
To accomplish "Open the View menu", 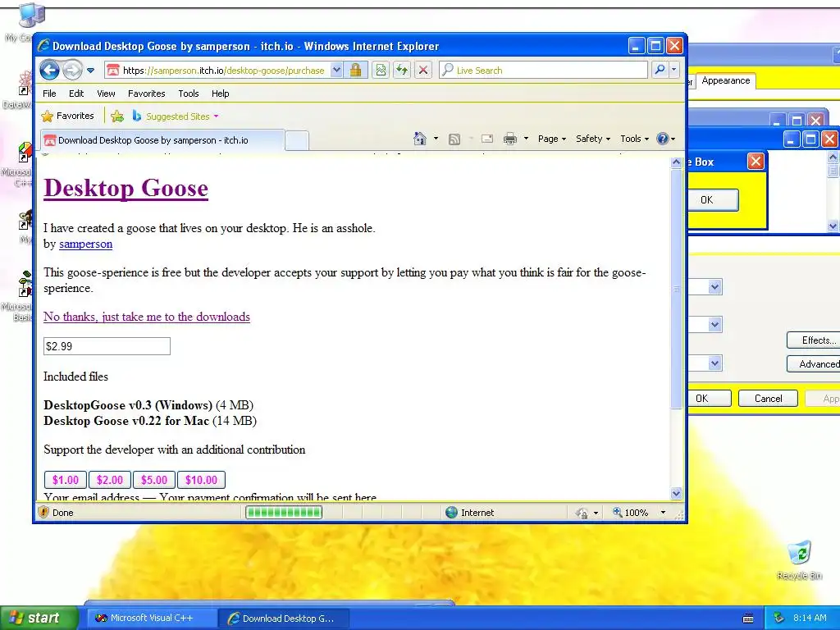I will coord(106,94).
